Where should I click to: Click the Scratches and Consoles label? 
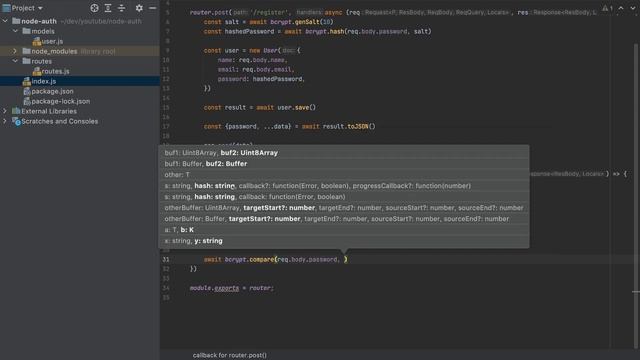point(60,121)
